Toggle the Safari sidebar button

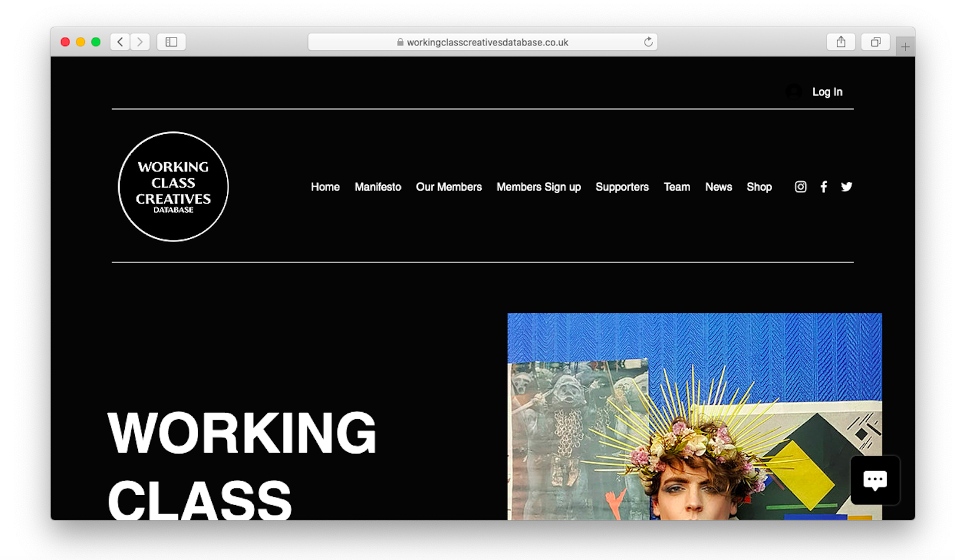tap(171, 42)
